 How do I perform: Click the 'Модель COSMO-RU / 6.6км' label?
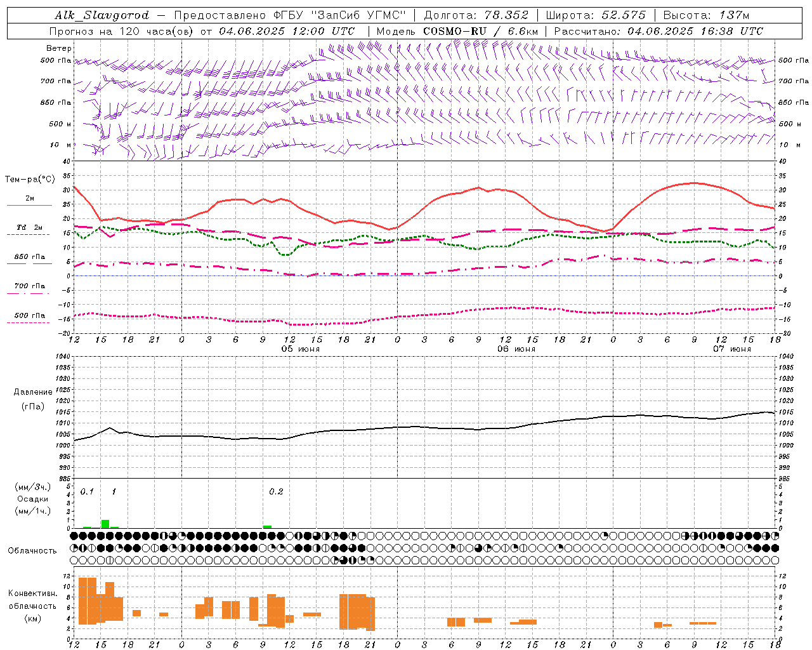(457, 31)
